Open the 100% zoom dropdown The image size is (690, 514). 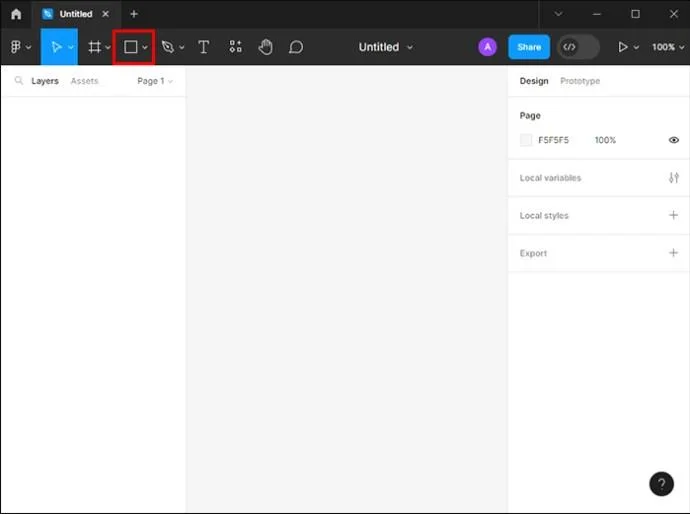668,47
